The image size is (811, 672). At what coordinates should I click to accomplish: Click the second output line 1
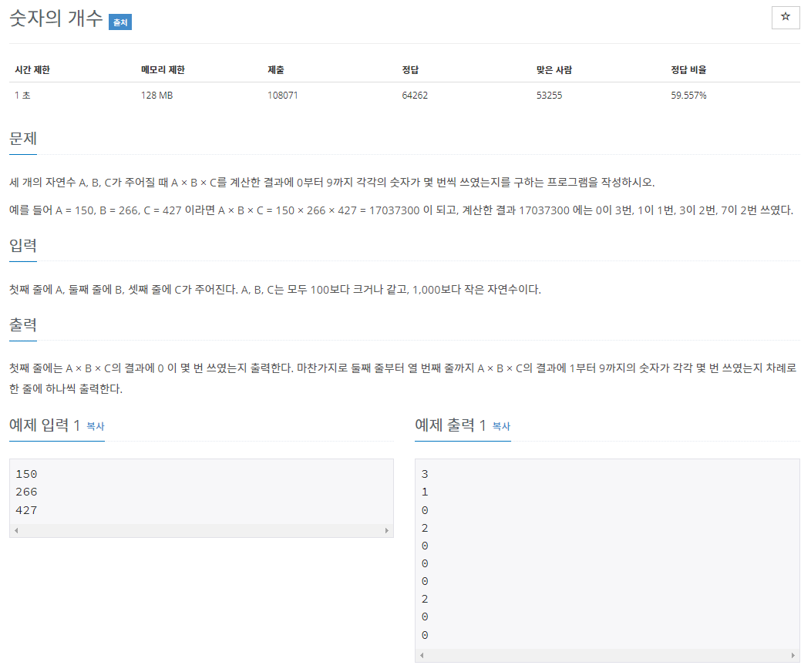point(425,492)
